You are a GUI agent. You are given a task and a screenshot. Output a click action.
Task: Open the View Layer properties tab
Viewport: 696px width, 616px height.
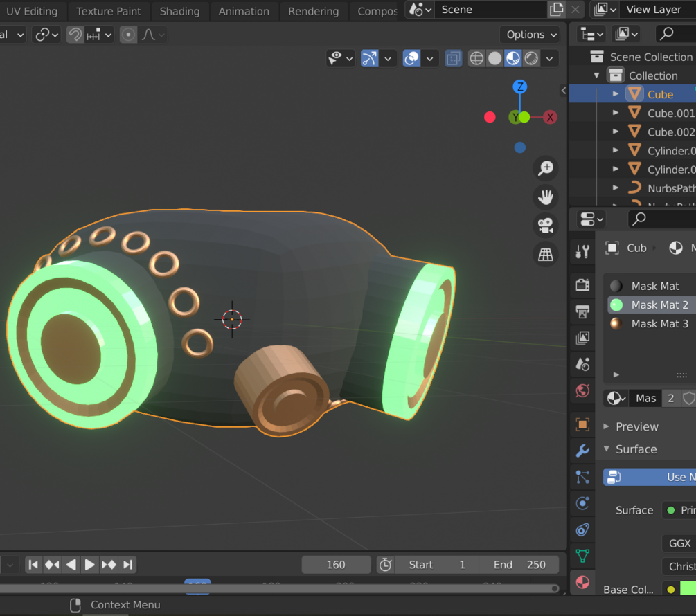(582, 338)
